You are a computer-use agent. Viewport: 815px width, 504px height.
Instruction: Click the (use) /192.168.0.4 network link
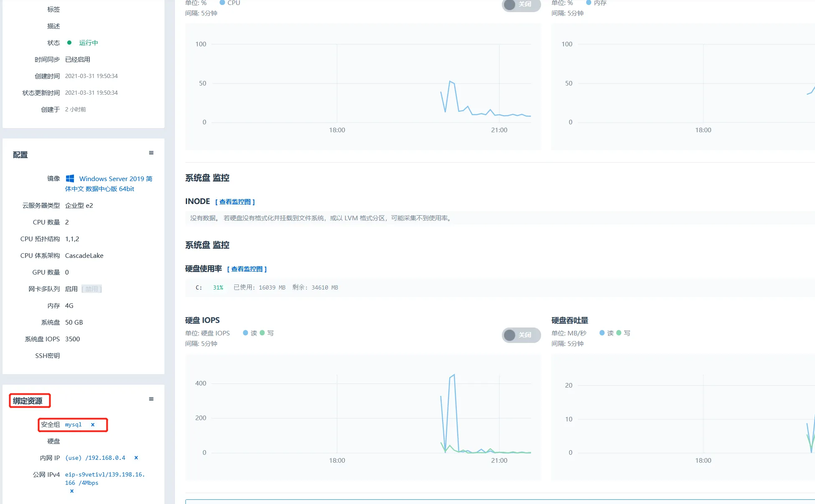(x=95, y=458)
